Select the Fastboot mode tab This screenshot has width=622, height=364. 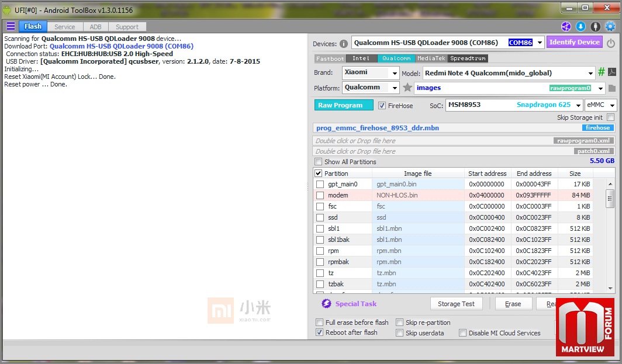(330, 58)
